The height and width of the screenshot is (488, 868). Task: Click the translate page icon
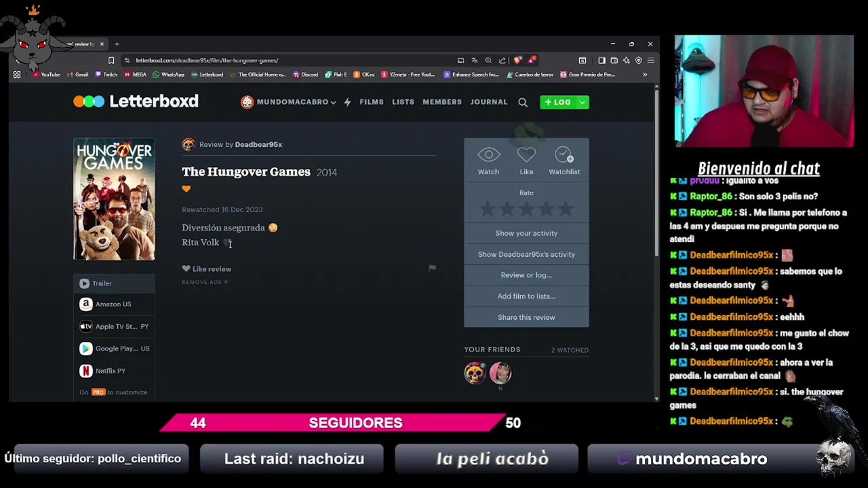(x=474, y=60)
